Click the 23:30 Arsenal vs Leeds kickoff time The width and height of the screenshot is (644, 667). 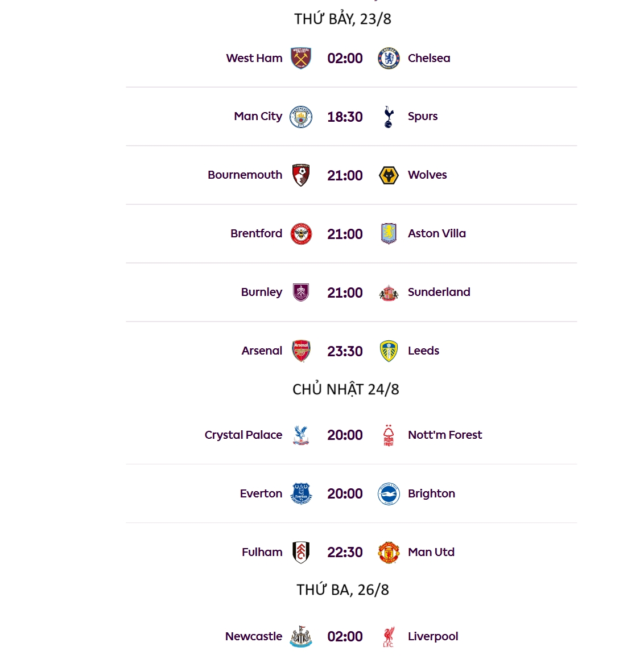(345, 351)
